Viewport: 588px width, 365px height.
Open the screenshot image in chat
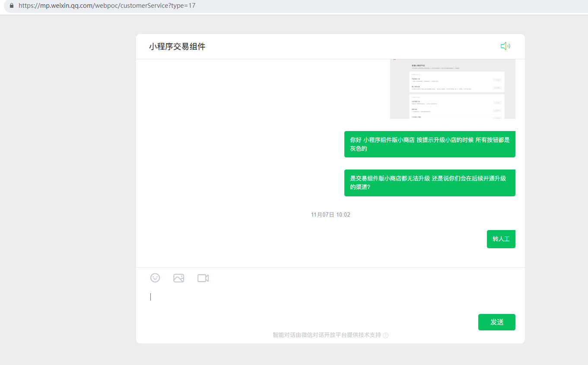coord(453,89)
